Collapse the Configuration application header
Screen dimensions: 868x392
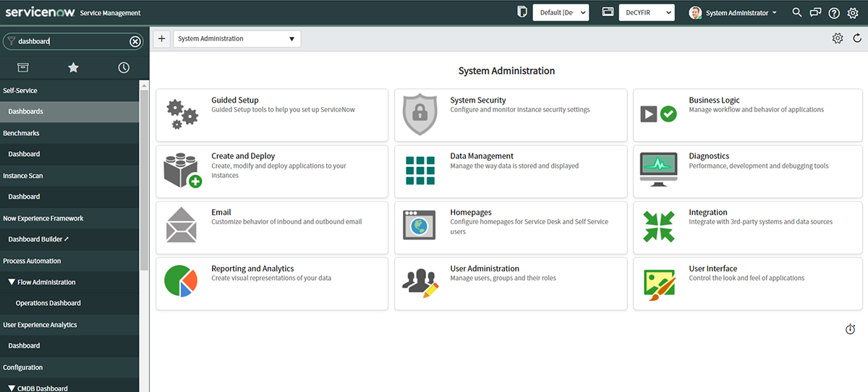69,367
